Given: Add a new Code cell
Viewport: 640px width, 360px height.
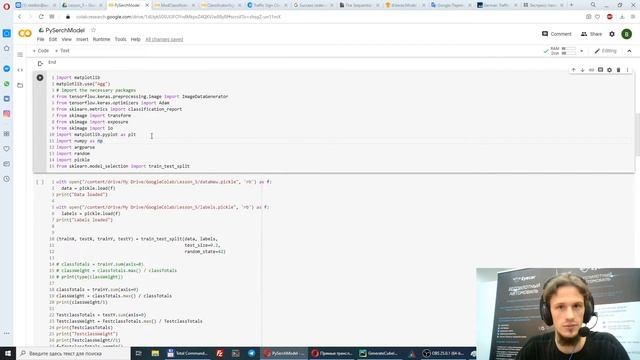Looking at the screenshot, I should click(x=41, y=51).
